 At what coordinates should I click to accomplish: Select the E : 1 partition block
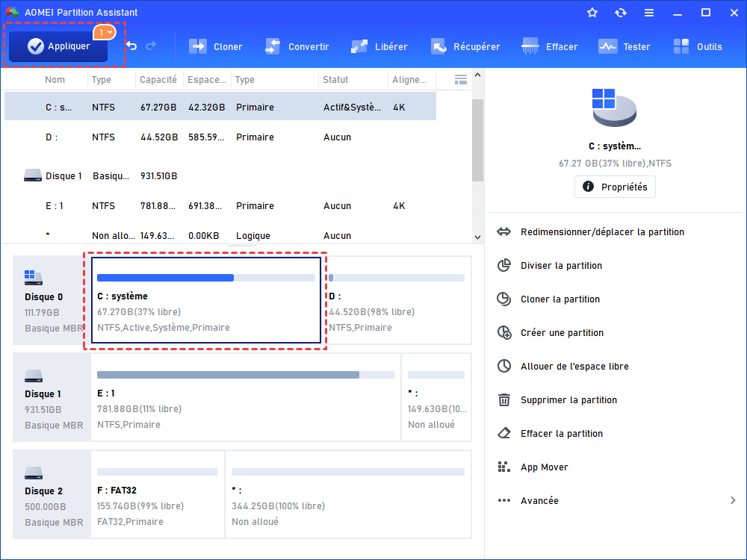coord(246,397)
